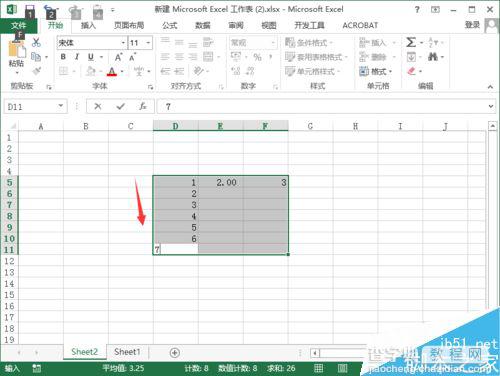The width and height of the screenshot is (500, 376).
Task: Click the insert function fx icon
Action: (x=143, y=107)
